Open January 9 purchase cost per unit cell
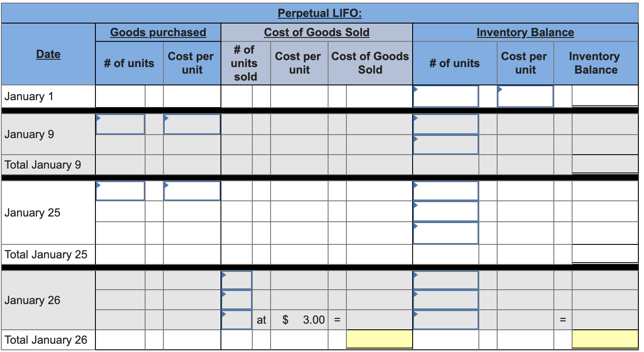Viewport: 644px width, 352px height. coord(192,124)
